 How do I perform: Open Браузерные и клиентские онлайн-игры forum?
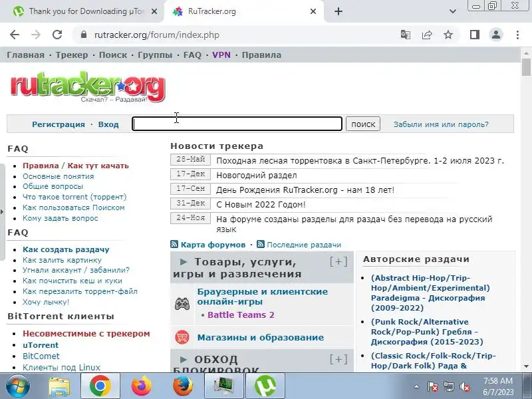pyautogui.click(x=263, y=297)
